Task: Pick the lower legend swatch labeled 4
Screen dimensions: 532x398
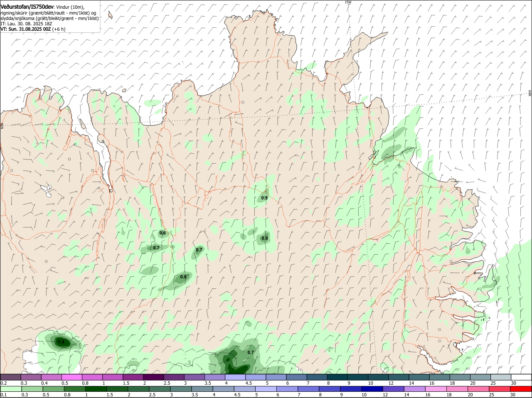Action: (x=224, y=389)
